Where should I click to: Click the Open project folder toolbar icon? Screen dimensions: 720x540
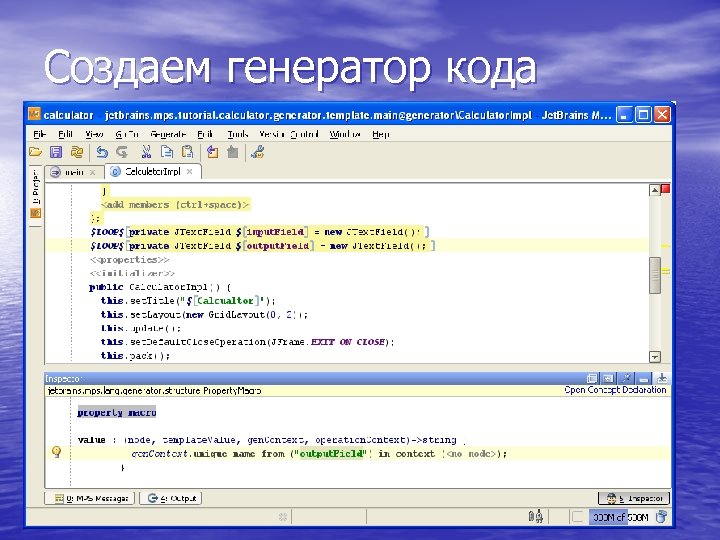[x=35, y=152]
